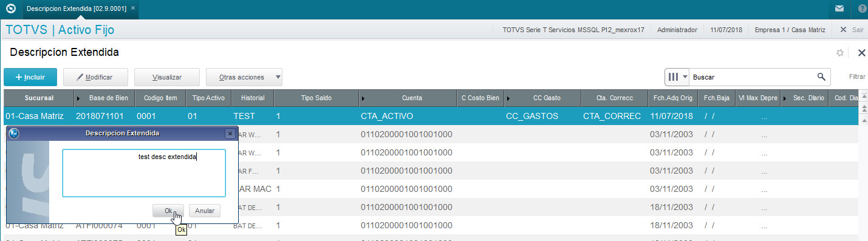Click the Anular button
Screen dimensions: 868x241
coord(205,211)
